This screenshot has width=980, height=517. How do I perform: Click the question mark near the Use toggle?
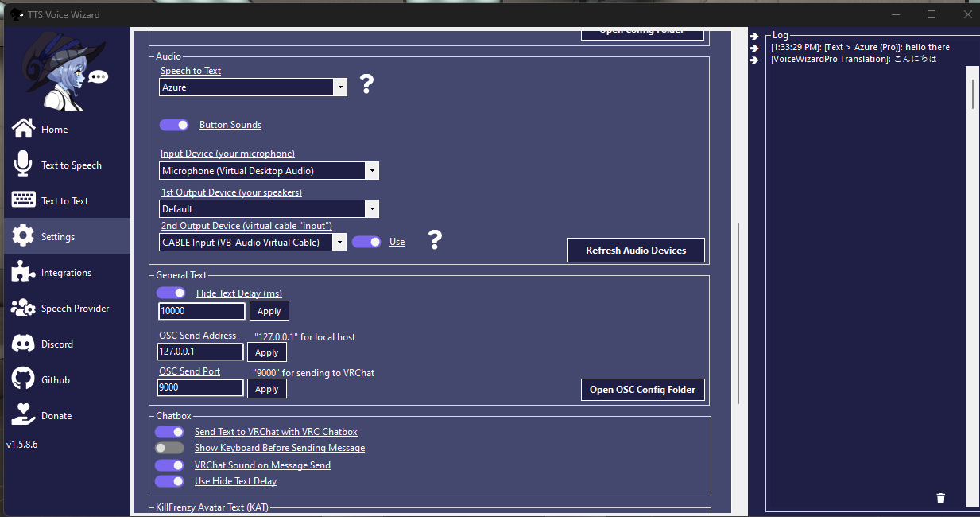[x=434, y=240]
